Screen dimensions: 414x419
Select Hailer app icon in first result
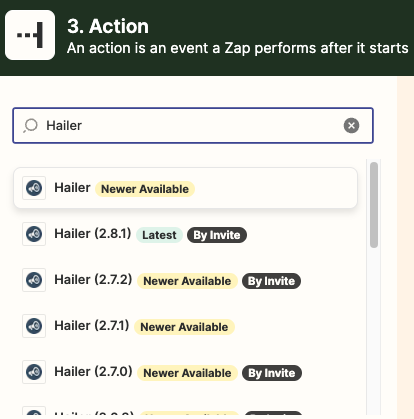pyautogui.click(x=34, y=188)
